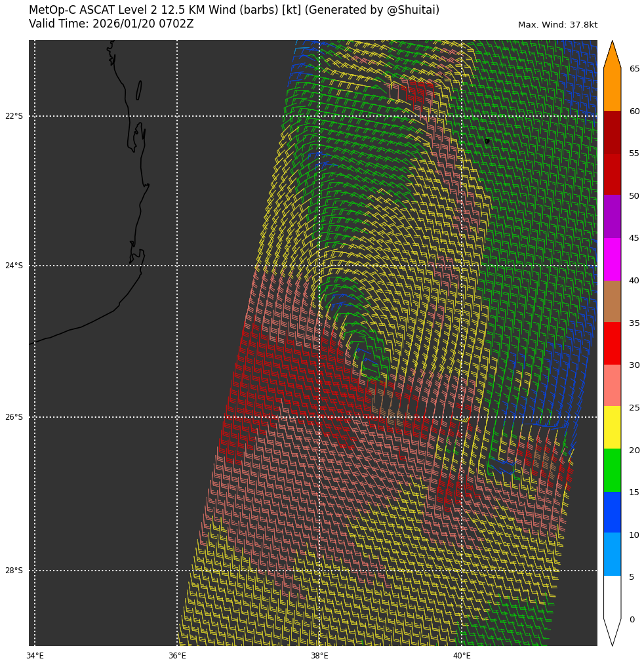Select the purple 45–50 kt colorbar band
The height and width of the screenshot is (665, 644).
tap(612, 216)
